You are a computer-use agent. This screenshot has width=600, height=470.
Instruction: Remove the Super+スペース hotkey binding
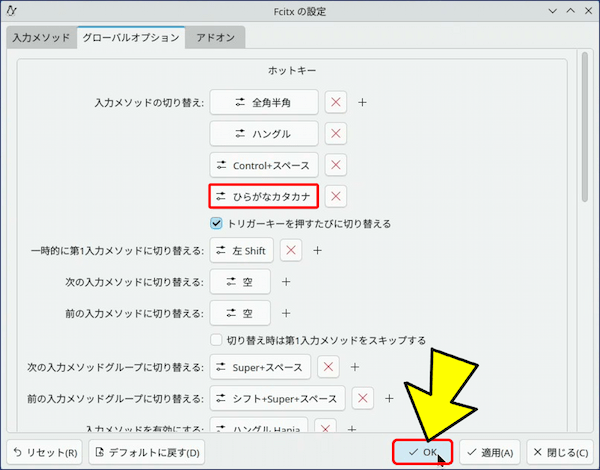(x=329, y=367)
